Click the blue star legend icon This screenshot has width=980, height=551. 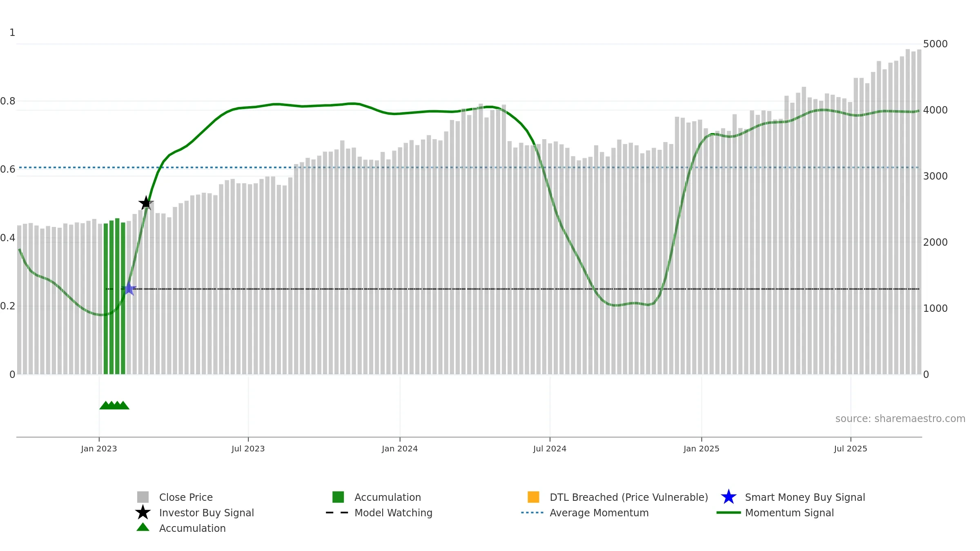coord(728,497)
